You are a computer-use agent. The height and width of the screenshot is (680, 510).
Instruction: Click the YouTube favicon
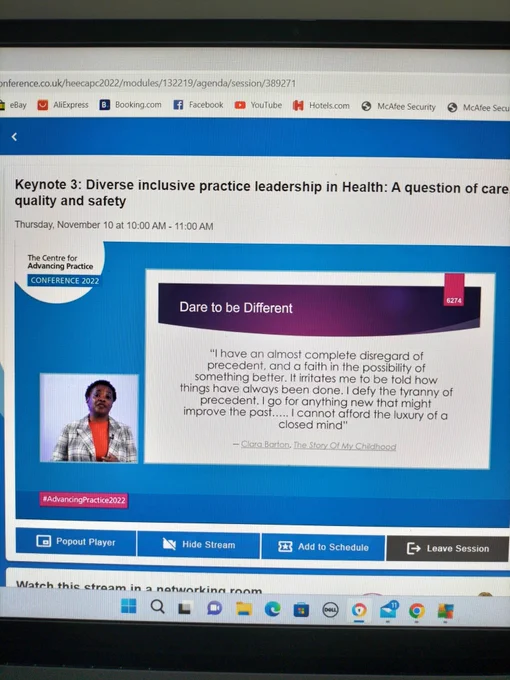[240, 105]
